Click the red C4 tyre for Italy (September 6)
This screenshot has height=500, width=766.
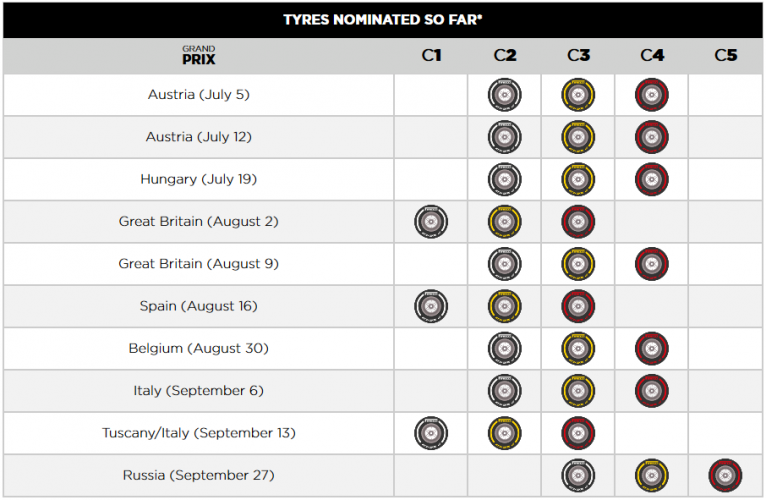(652, 391)
